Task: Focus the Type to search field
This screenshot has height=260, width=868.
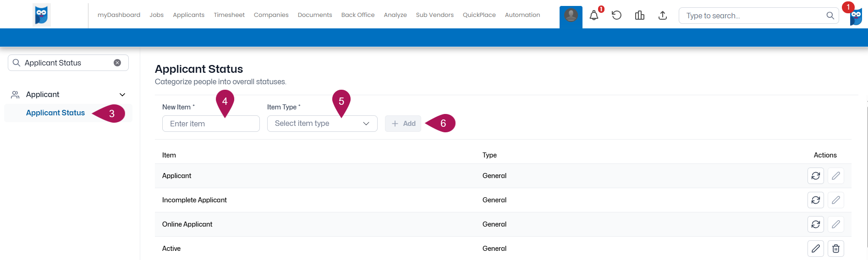Action: pos(758,16)
